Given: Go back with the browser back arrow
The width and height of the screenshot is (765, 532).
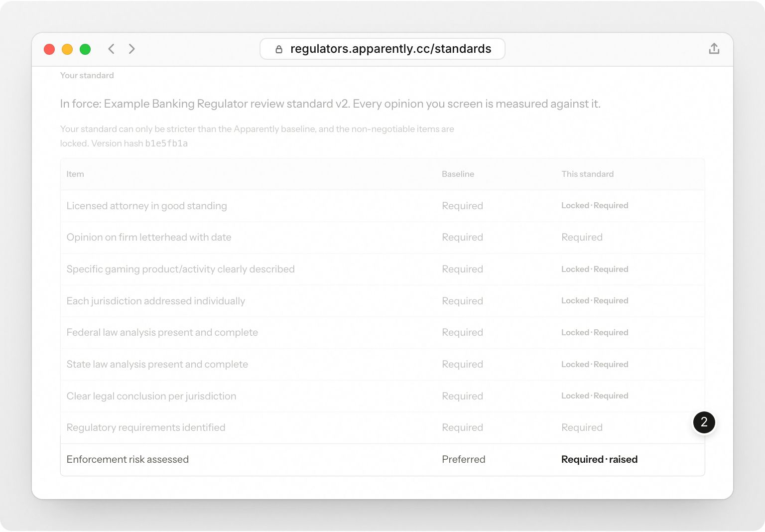Looking at the screenshot, I should point(111,49).
